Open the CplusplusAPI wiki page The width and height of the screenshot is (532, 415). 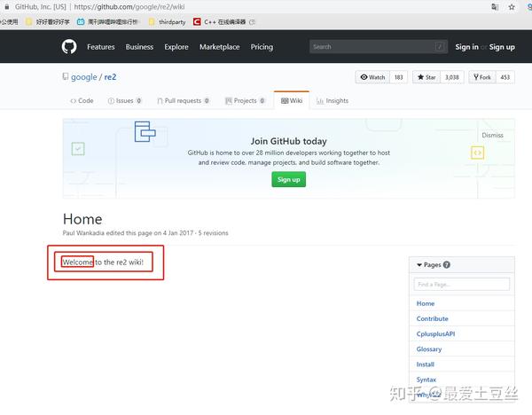tap(435, 334)
